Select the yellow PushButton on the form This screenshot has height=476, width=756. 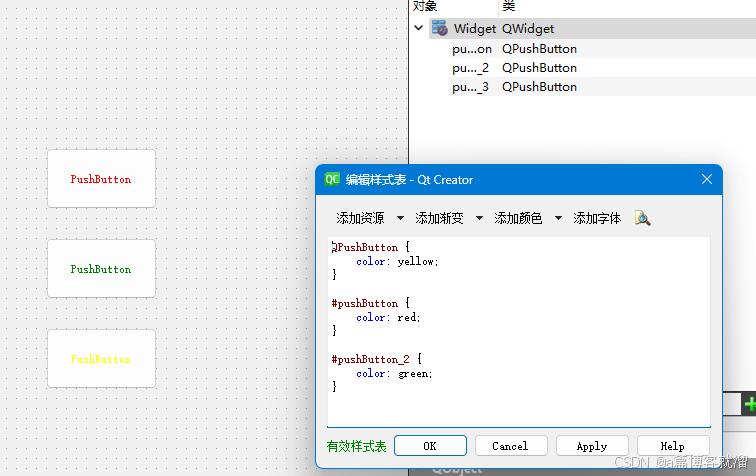tap(101, 359)
